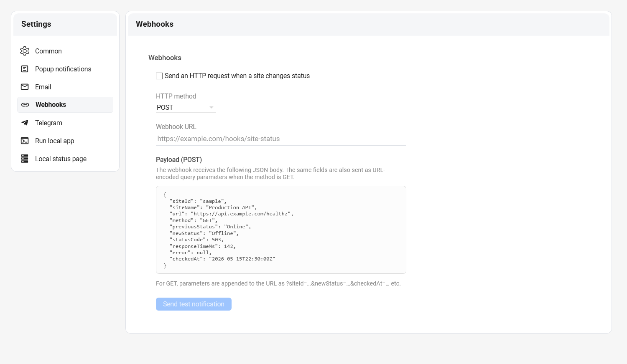
Task: Focus the Webhook URL input field
Action: tap(281, 139)
